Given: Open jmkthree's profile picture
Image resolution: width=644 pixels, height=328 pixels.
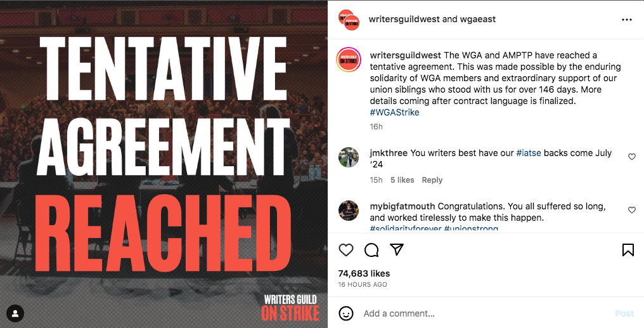Looking at the screenshot, I should click(x=349, y=157).
